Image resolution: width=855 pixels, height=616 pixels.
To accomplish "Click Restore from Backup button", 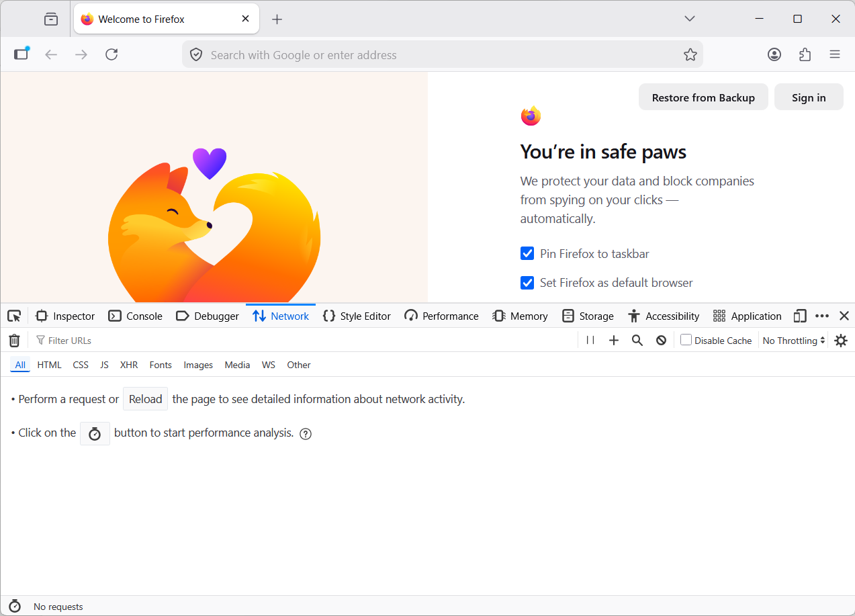I will [x=703, y=97].
